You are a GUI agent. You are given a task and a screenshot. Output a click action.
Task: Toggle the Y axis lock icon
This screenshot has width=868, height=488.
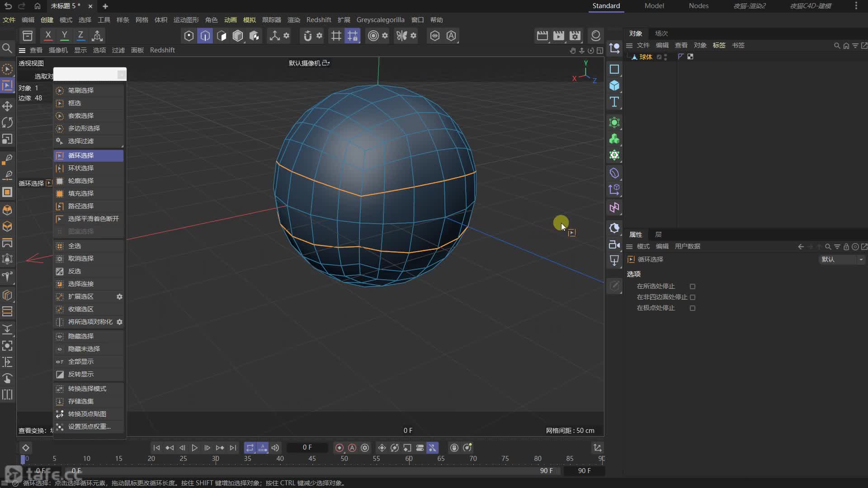(64, 35)
